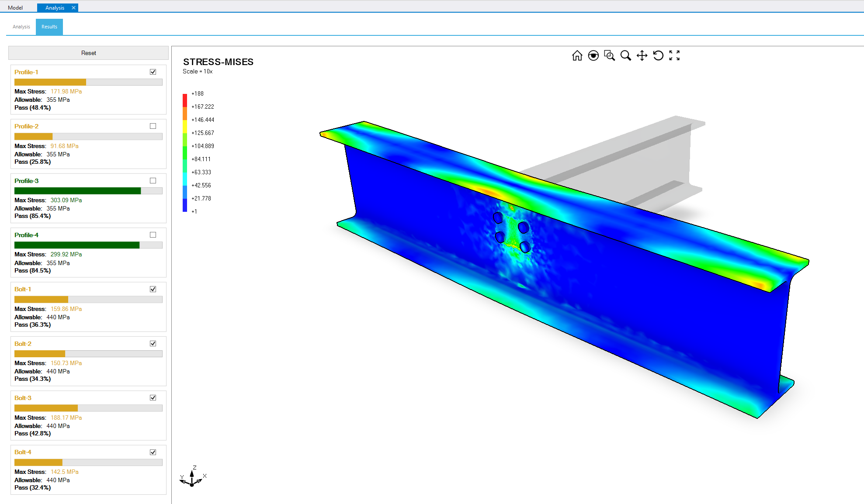Close the Analysis tab
This screenshot has height=504, width=864.
point(73,7)
